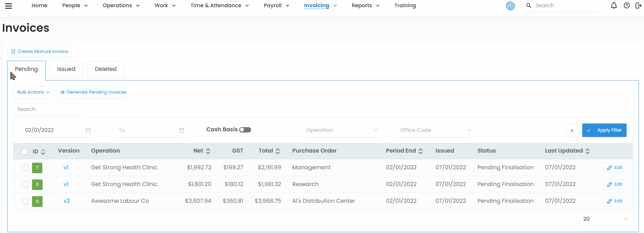Open the Payroll menu
This screenshot has height=233, width=644.
(276, 5)
